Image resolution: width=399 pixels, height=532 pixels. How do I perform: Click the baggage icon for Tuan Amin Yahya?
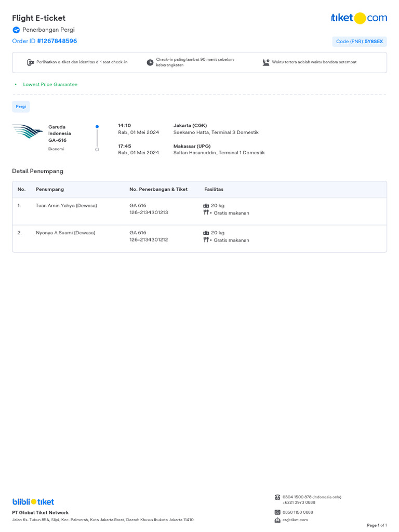(206, 206)
